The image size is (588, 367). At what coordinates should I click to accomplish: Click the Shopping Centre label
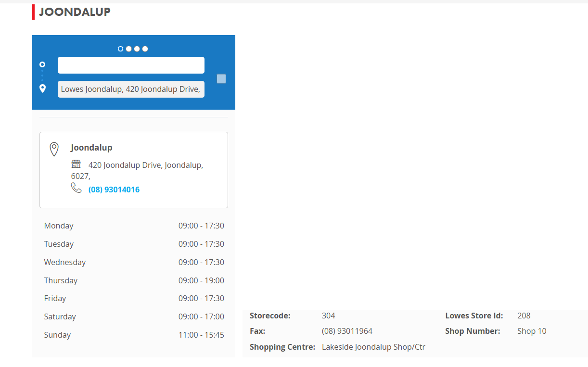click(282, 347)
